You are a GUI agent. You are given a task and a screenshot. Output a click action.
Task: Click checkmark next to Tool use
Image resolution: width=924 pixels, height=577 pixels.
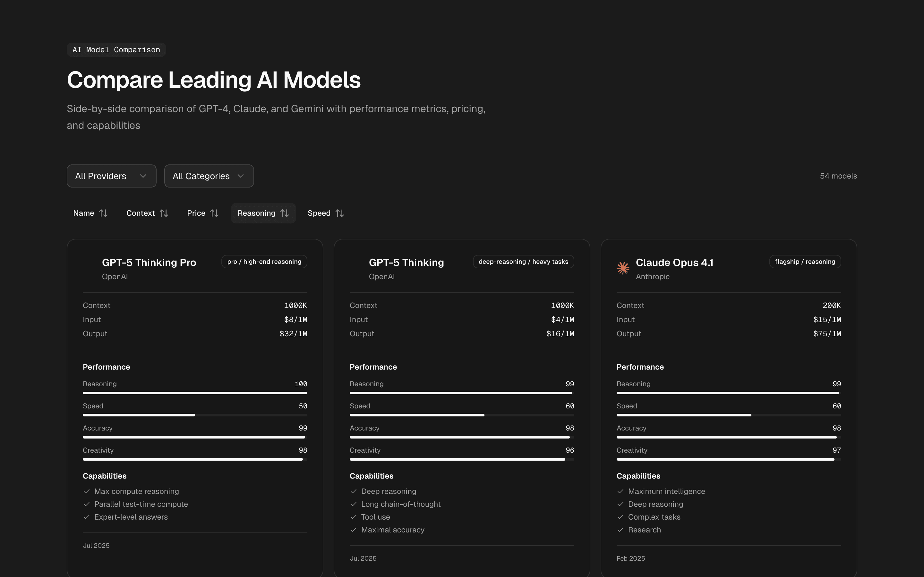pos(354,517)
